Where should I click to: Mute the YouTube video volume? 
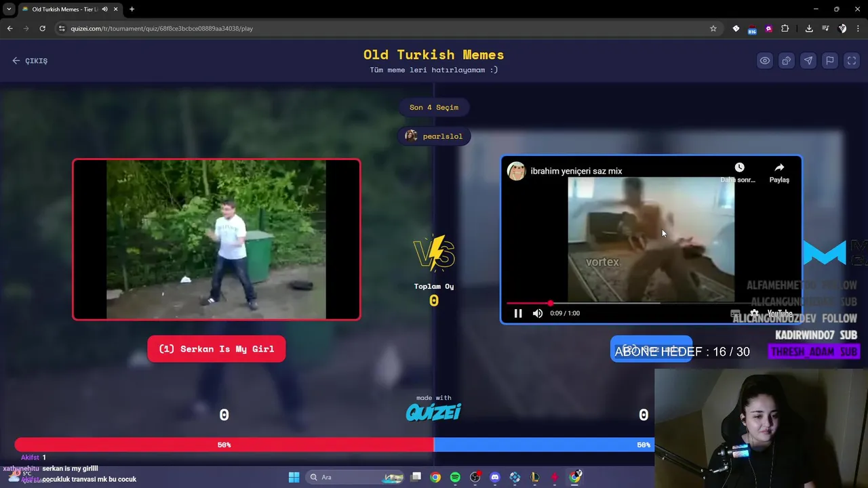[538, 313]
